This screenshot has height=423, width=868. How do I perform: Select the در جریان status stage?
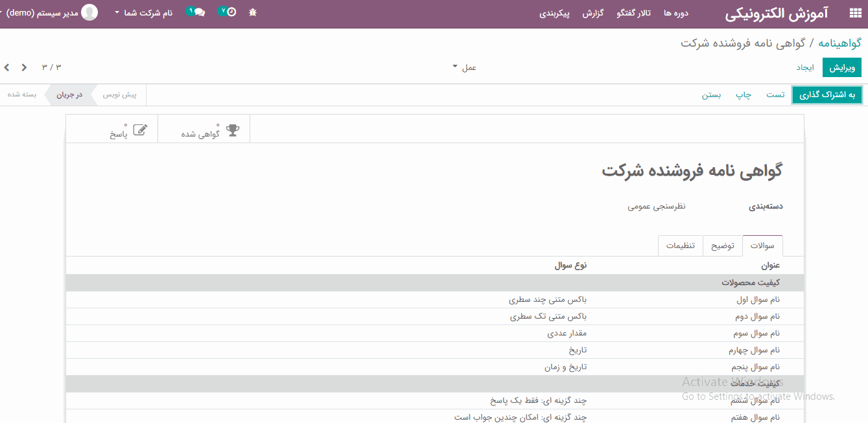click(x=69, y=95)
